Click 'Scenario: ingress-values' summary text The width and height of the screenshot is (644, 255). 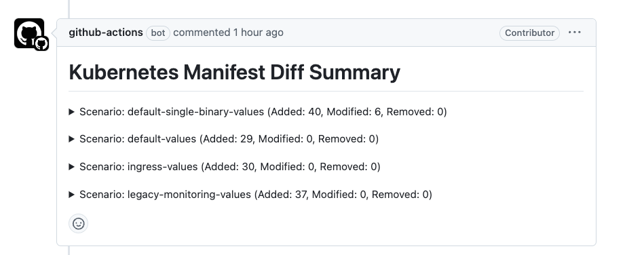[138, 167]
